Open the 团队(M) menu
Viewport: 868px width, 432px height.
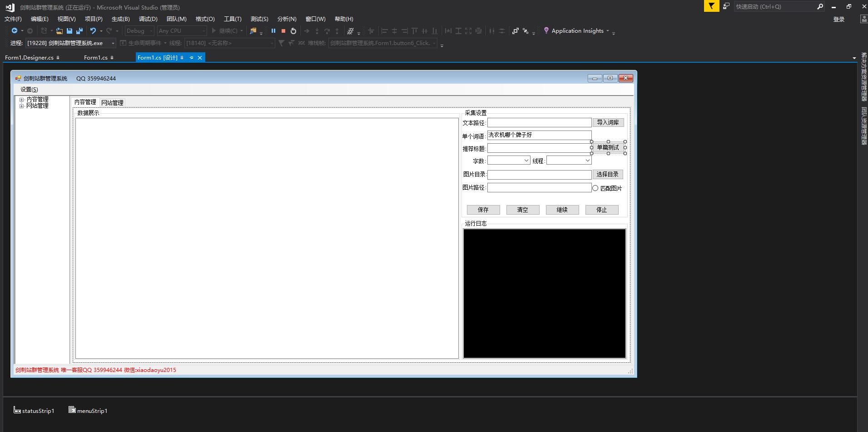pos(176,19)
